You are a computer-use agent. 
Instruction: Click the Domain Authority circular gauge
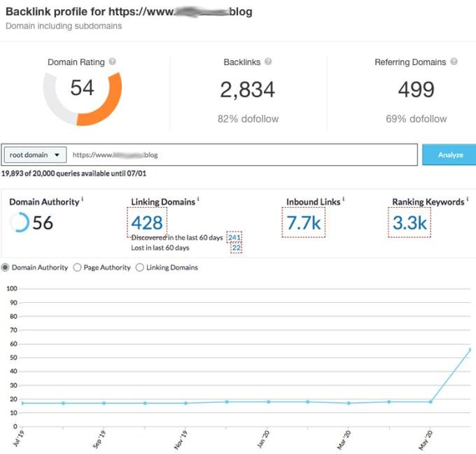(x=20, y=223)
